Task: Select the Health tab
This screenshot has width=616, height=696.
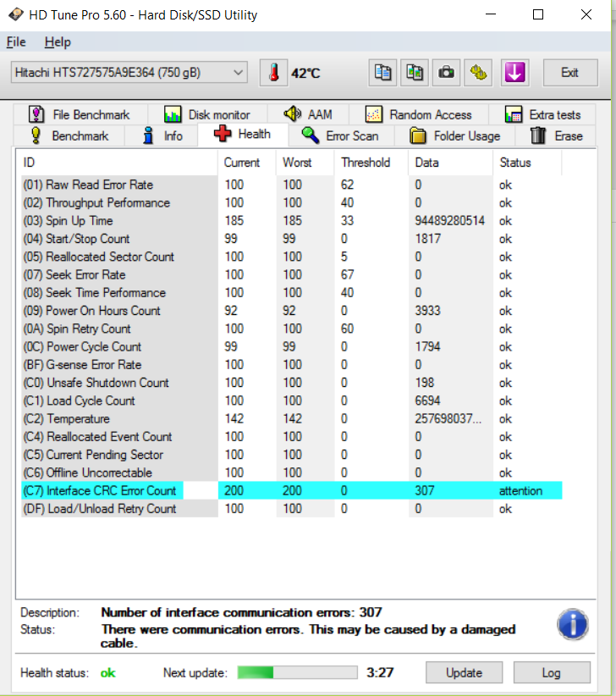Action: [x=243, y=134]
